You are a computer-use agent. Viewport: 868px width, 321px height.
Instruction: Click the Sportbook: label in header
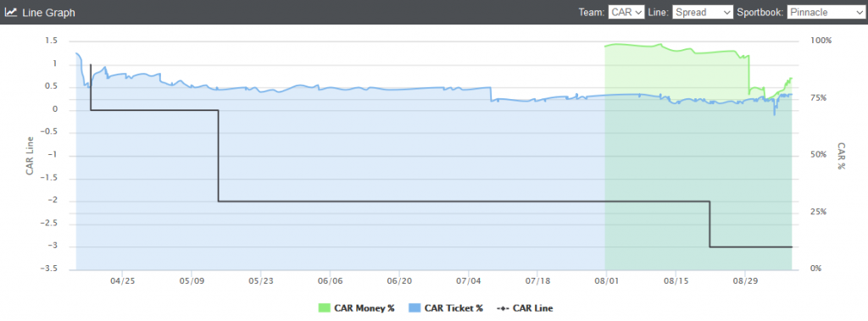(x=760, y=12)
